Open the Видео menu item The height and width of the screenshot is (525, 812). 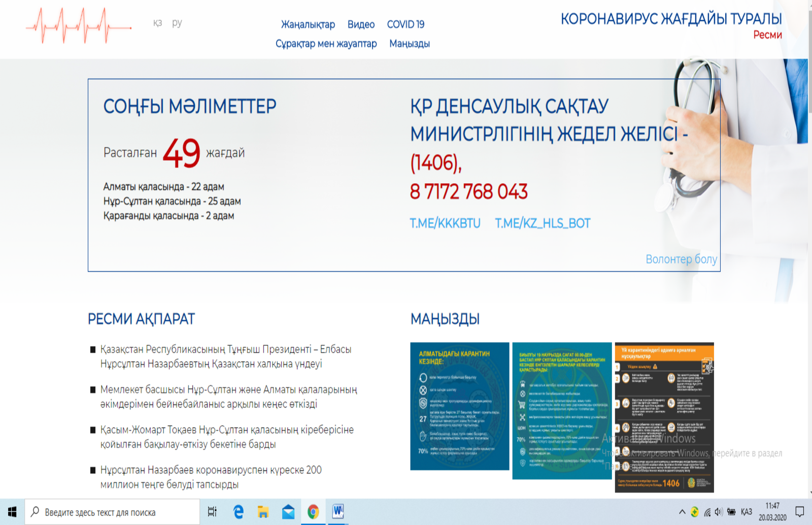(x=361, y=24)
